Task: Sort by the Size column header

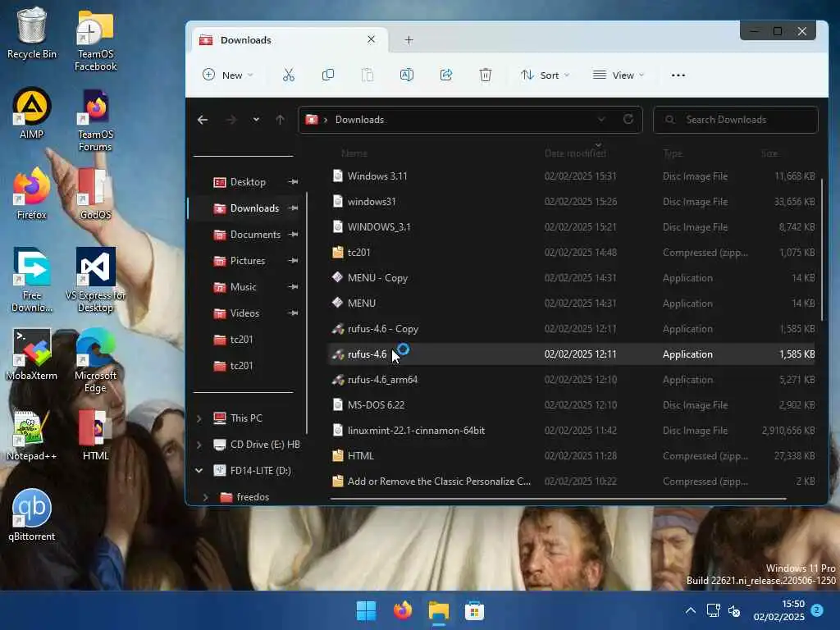Action: (x=769, y=153)
